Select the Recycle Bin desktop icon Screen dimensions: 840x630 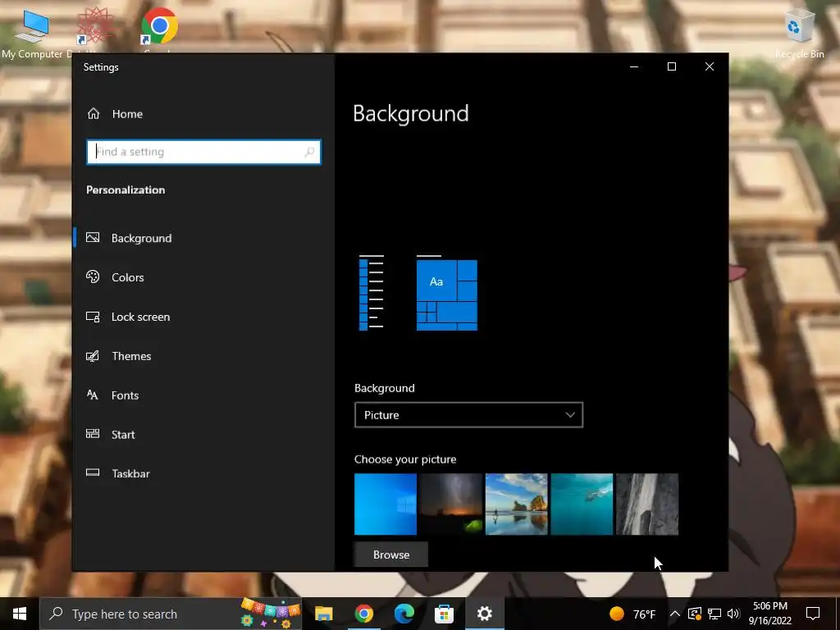pyautogui.click(x=799, y=33)
